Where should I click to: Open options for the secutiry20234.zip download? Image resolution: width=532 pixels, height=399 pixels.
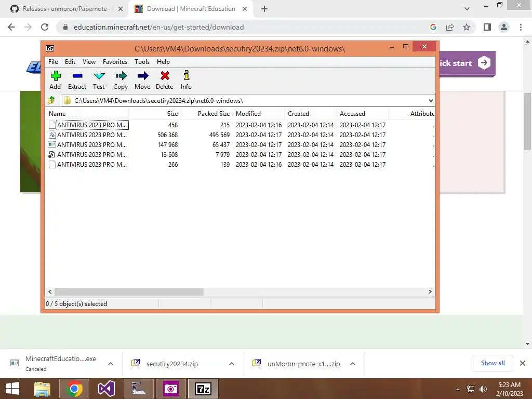[232, 363]
